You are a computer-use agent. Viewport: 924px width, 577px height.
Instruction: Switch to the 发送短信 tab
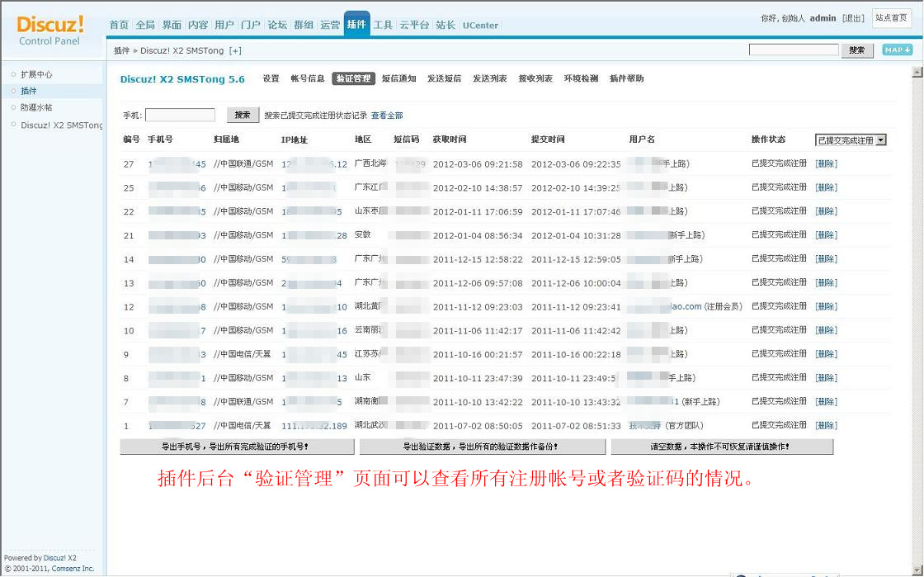(x=445, y=78)
